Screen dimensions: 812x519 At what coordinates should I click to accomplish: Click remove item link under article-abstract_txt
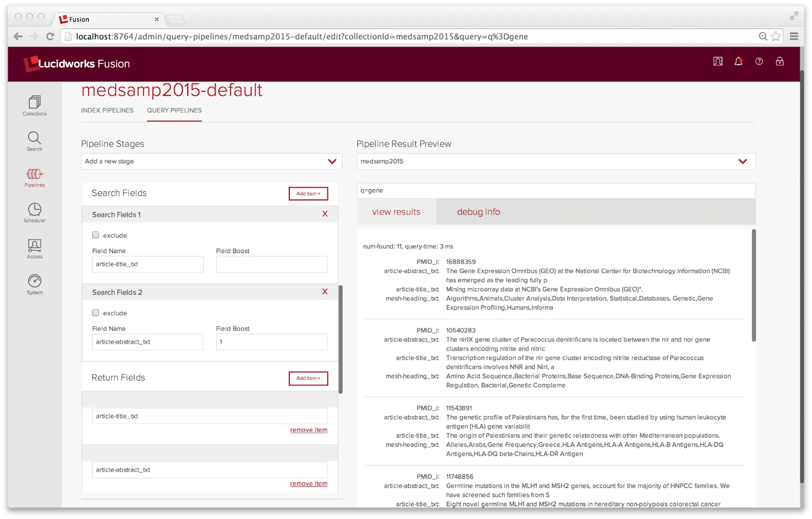pos(309,483)
